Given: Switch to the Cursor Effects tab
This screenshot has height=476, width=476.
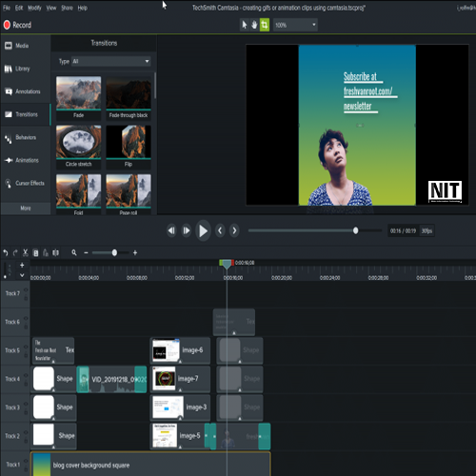Looking at the screenshot, I should pos(26,183).
